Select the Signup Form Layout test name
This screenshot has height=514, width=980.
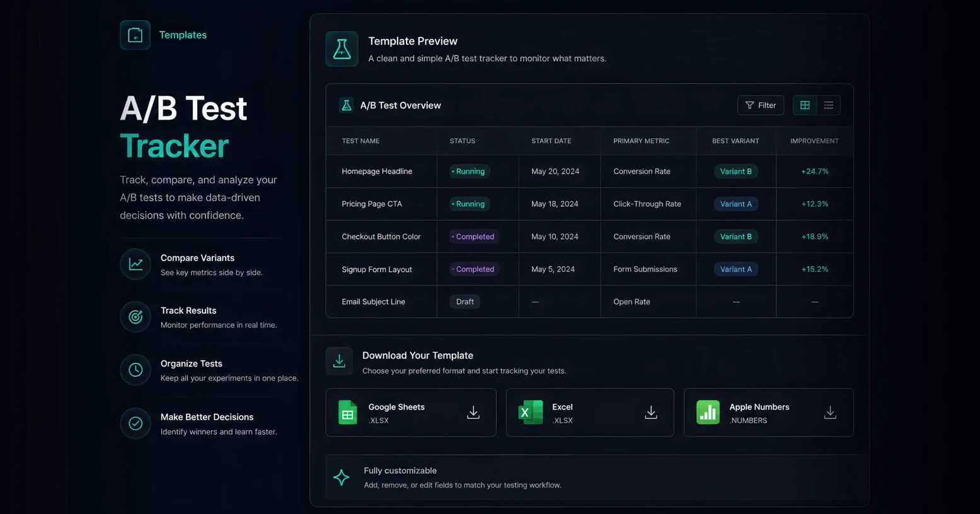pos(377,270)
